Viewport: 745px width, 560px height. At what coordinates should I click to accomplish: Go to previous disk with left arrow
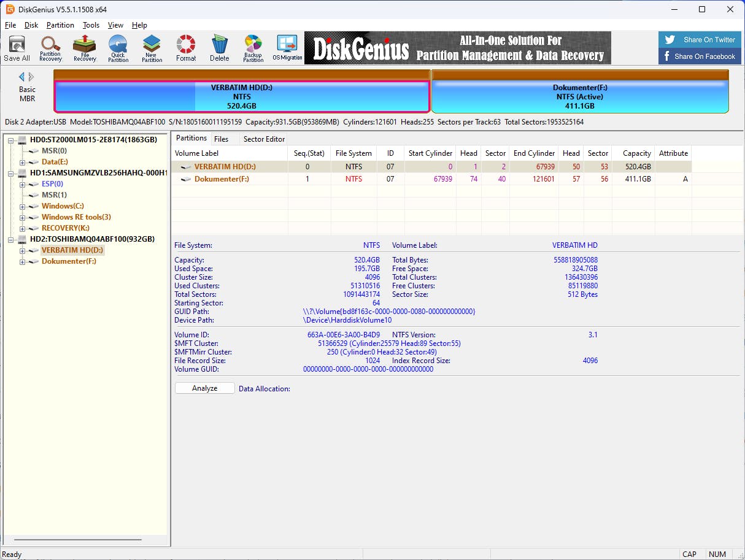(22, 77)
